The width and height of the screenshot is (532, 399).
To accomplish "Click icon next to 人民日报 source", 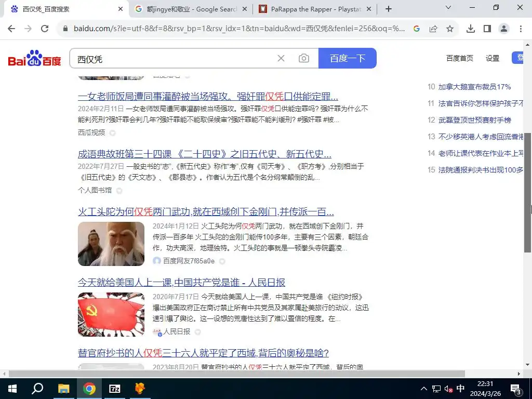I will pyautogui.click(x=197, y=332).
